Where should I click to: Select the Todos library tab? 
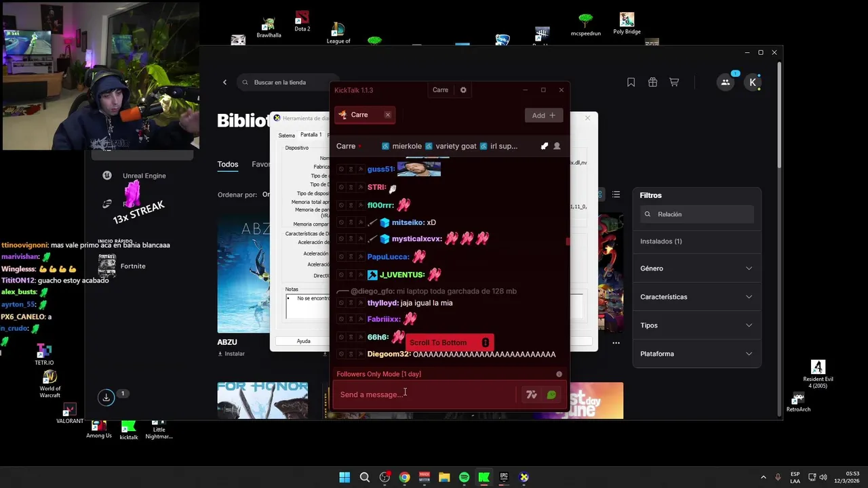[228, 164]
